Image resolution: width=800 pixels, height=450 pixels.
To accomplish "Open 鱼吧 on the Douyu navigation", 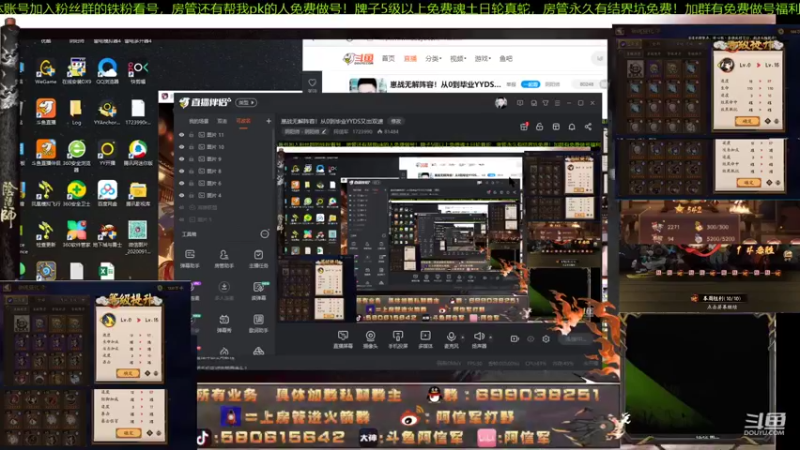I will (x=506, y=59).
